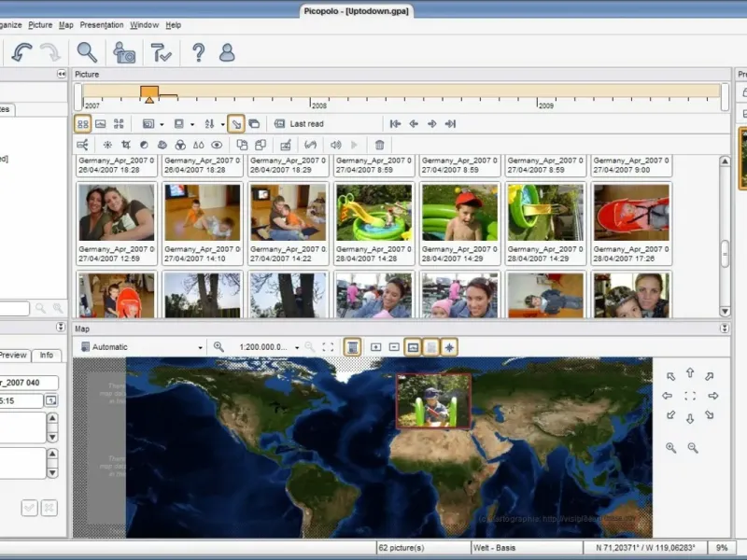747x560 pixels.
Task: Toggle the thumbnail grid view button
Action: pos(83,123)
